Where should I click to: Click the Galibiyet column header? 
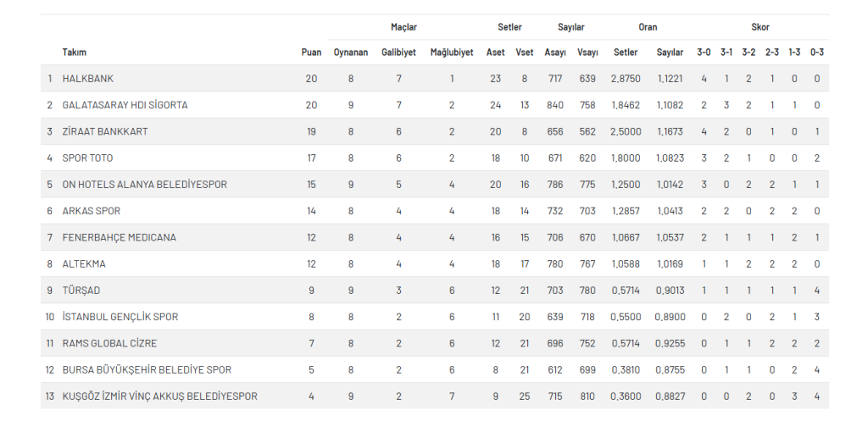398,53
